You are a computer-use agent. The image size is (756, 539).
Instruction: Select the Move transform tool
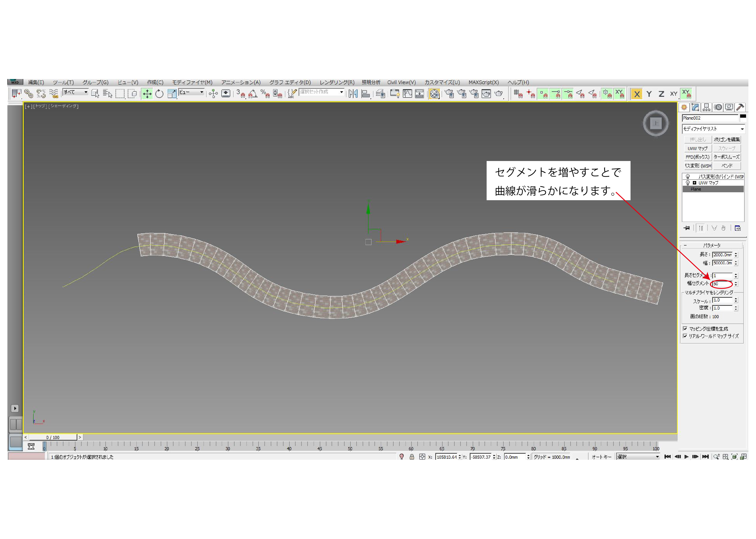(147, 94)
